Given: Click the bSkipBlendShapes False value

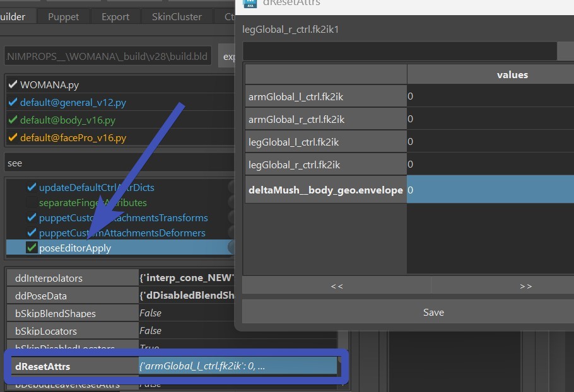Looking at the screenshot, I should [x=187, y=313].
